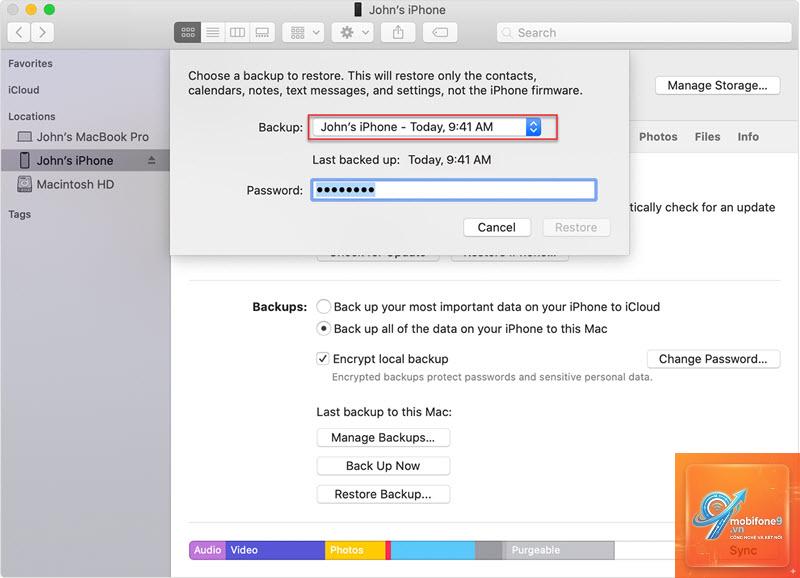Screen dimensions: 800x578
Task: Go back with the left chevron button
Action: click(19, 33)
